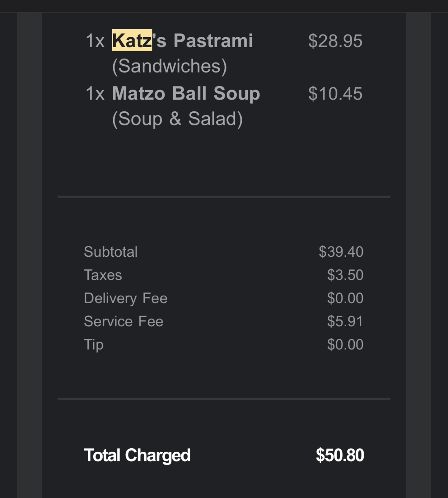Click the 1x quantity beside Katz's Pastrami

pos(95,41)
